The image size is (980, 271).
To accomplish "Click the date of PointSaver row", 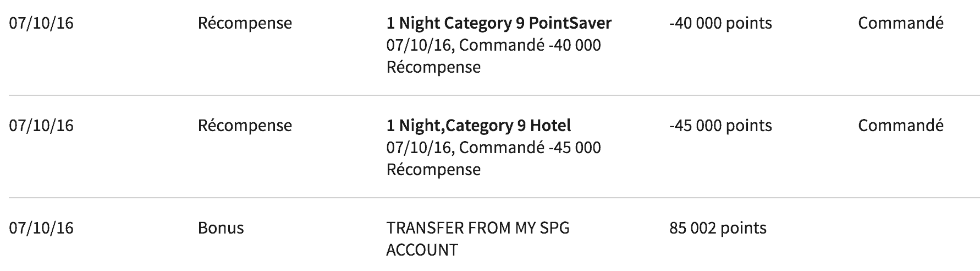I will [41, 23].
